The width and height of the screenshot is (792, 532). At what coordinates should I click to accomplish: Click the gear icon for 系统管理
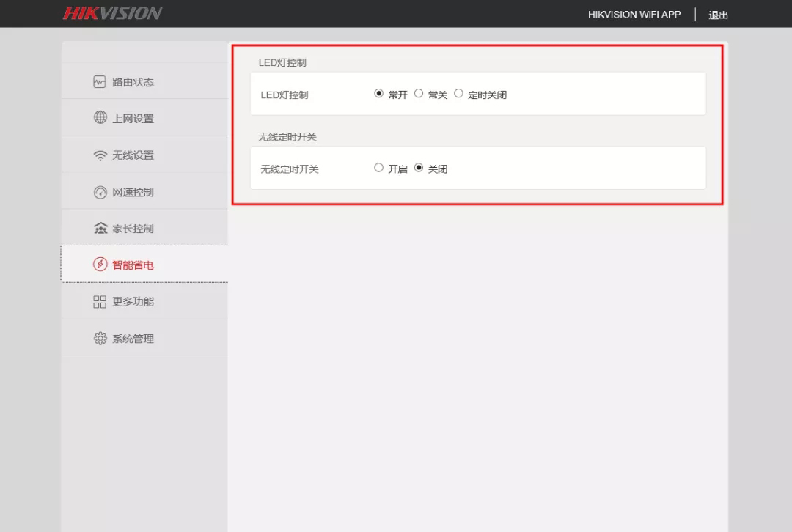tap(100, 339)
